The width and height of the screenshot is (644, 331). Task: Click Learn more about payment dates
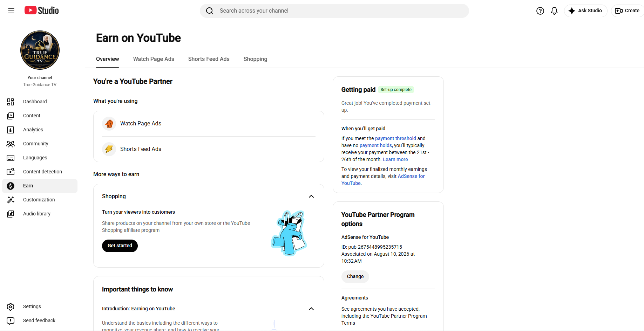point(395,159)
